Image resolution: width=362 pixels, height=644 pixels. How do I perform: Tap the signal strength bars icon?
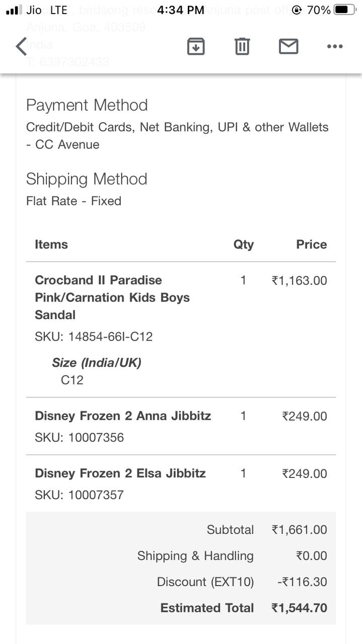(x=14, y=10)
